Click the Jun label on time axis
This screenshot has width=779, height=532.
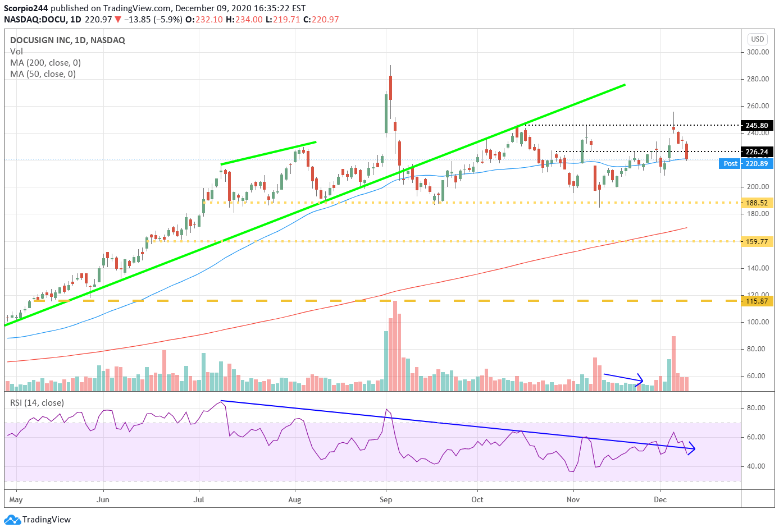coord(103,499)
